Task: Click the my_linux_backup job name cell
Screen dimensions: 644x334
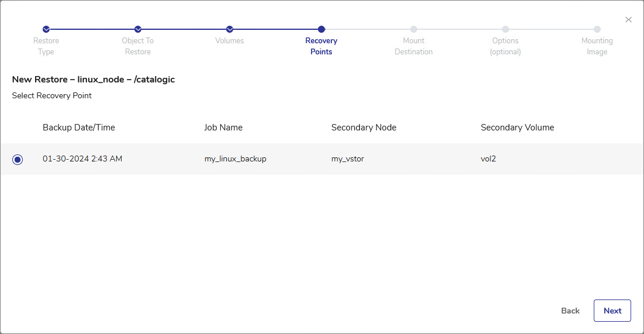Action: [235, 159]
